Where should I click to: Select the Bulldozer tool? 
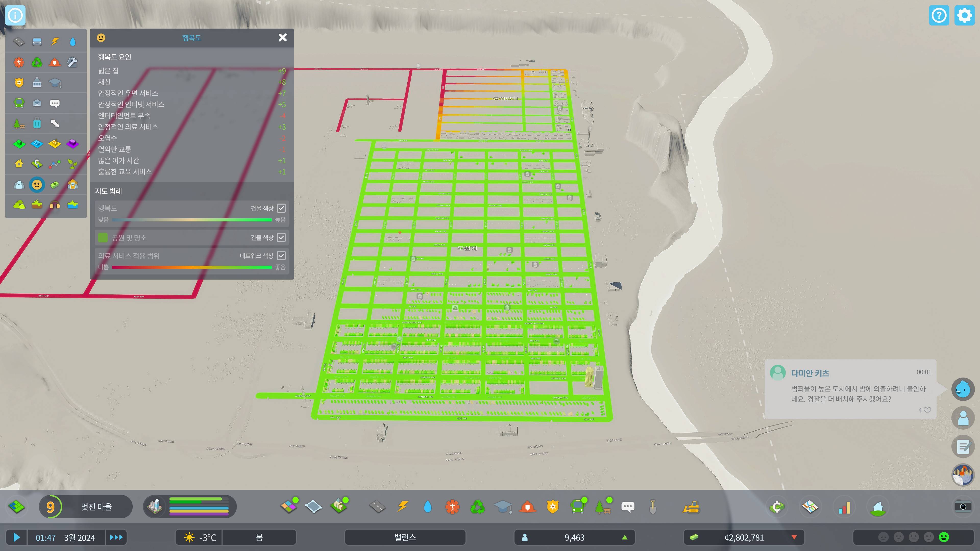pos(691,507)
